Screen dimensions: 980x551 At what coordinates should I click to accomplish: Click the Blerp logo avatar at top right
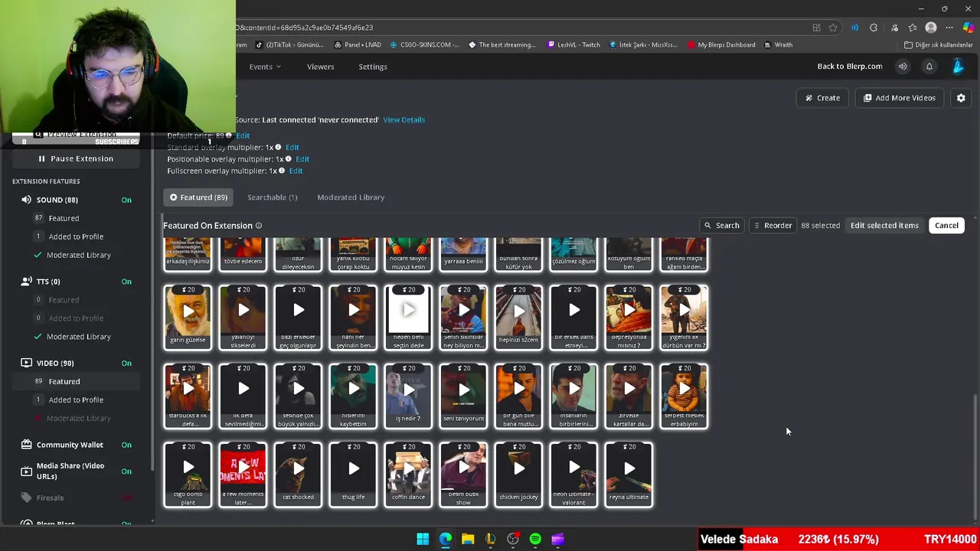tap(958, 67)
